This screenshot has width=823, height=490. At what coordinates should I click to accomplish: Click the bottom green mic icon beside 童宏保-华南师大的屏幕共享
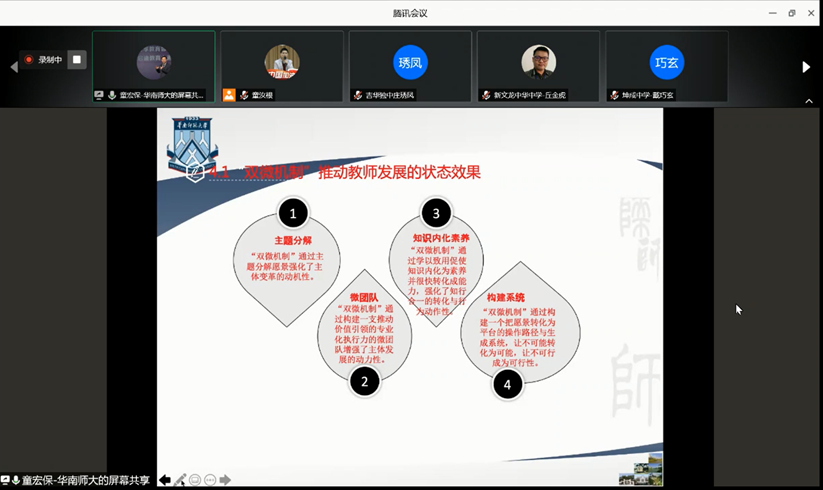click(x=16, y=480)
